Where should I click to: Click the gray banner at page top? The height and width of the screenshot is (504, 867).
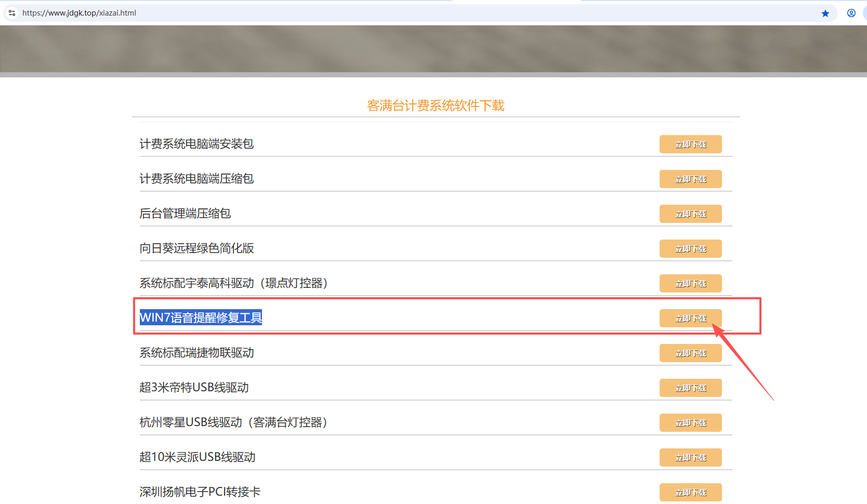pyautogui.click(x=433, y=49)
